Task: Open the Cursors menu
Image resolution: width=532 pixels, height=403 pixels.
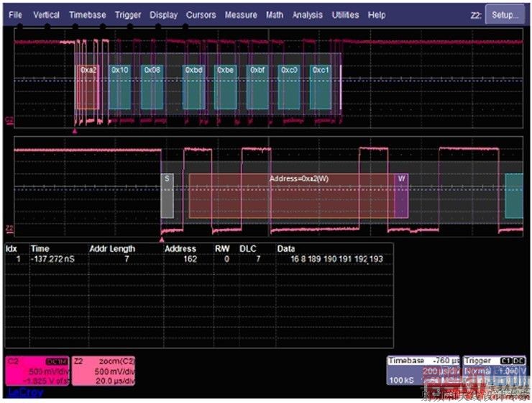Action: pos(201,15)
